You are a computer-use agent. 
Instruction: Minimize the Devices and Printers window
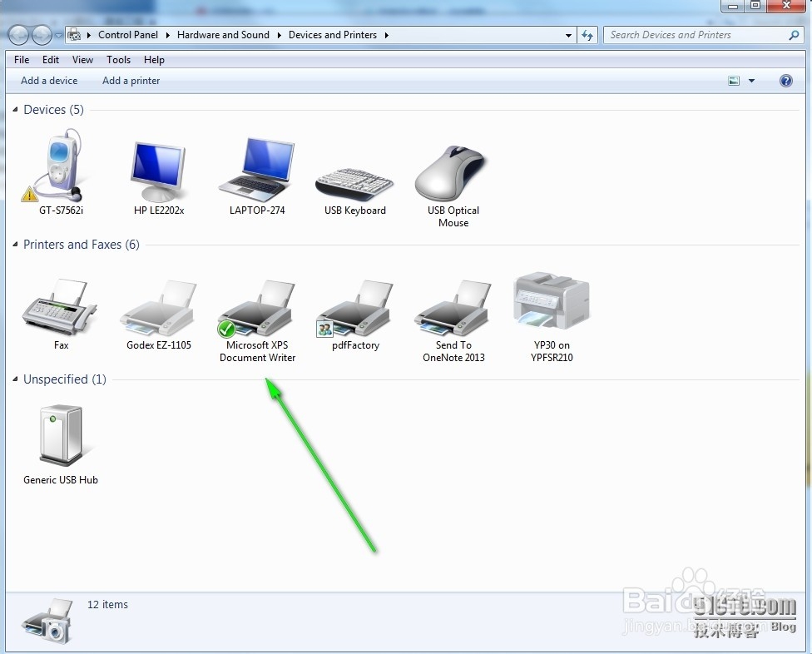tap(732, 6)
